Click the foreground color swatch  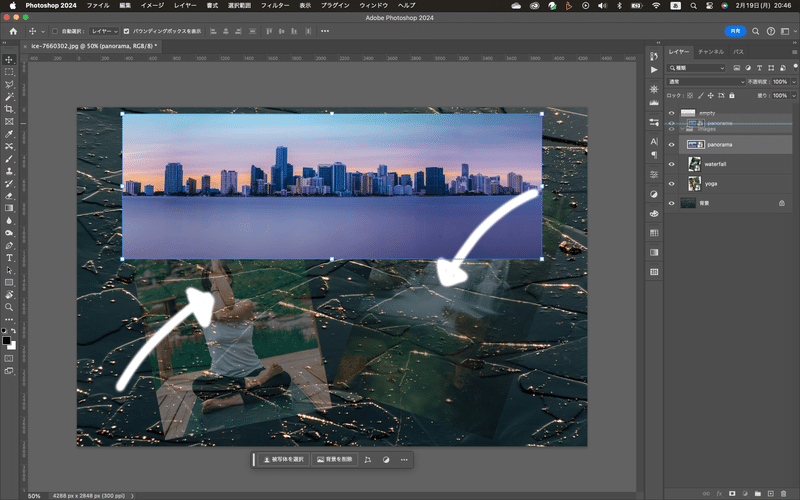click(x=6, y=340)
